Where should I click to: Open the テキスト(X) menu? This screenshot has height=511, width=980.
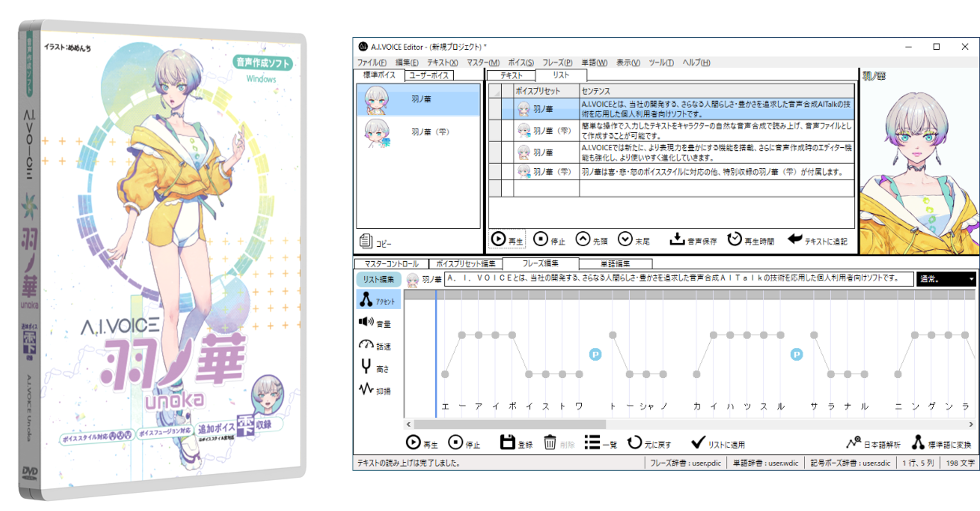pyautogui.click(x=442, y=62)
